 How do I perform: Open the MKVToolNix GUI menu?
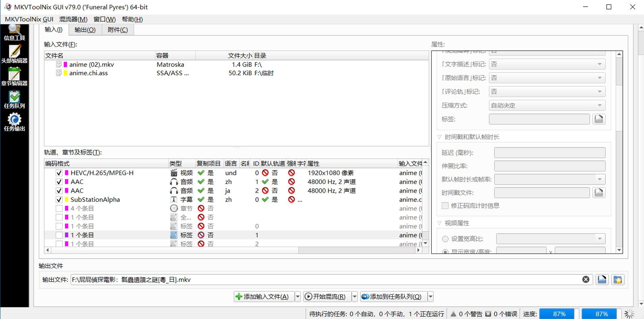click(29, 19)
